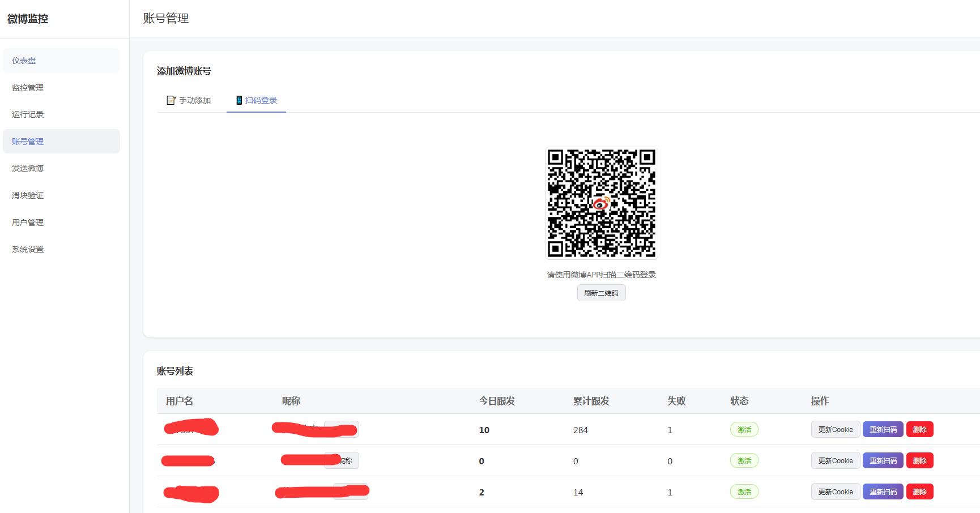Click 重新扫码 in the row with 284

[x=883, y=429]
